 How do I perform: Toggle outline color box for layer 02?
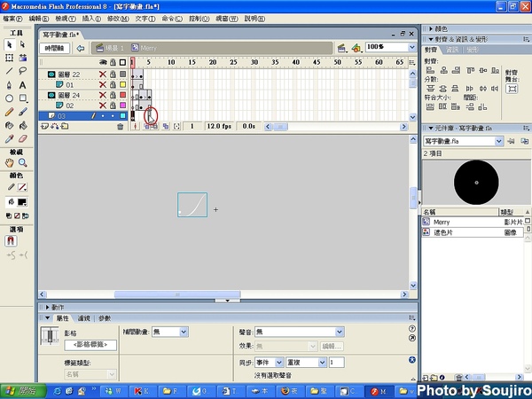click(x=123, y=106)
